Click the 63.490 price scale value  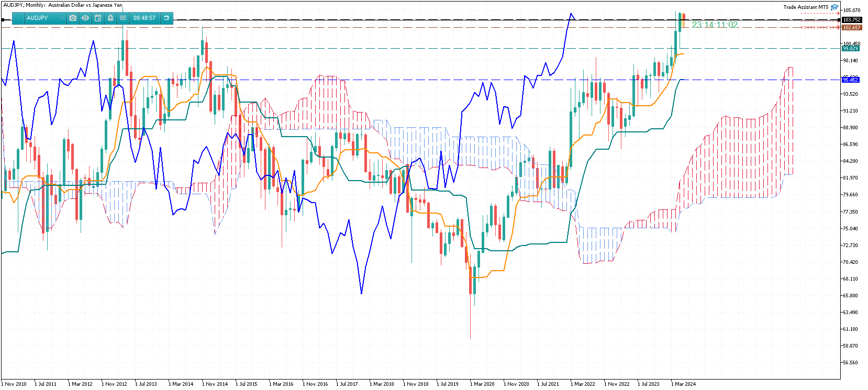click(850, 312)
